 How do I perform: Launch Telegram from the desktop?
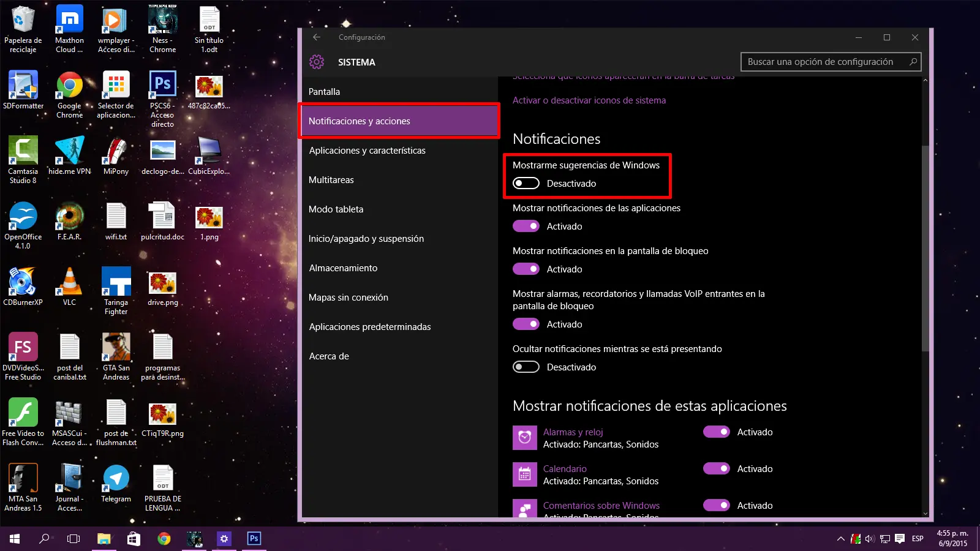tap(116, 478)
